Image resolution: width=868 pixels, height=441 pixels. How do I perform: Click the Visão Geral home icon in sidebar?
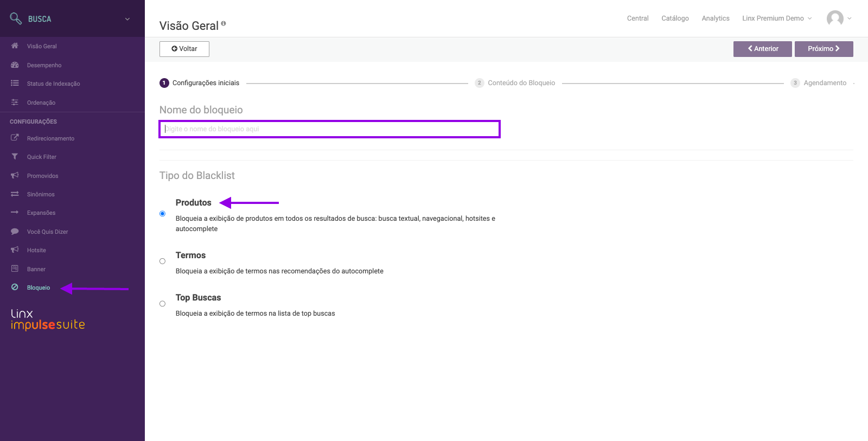point(15,46)
